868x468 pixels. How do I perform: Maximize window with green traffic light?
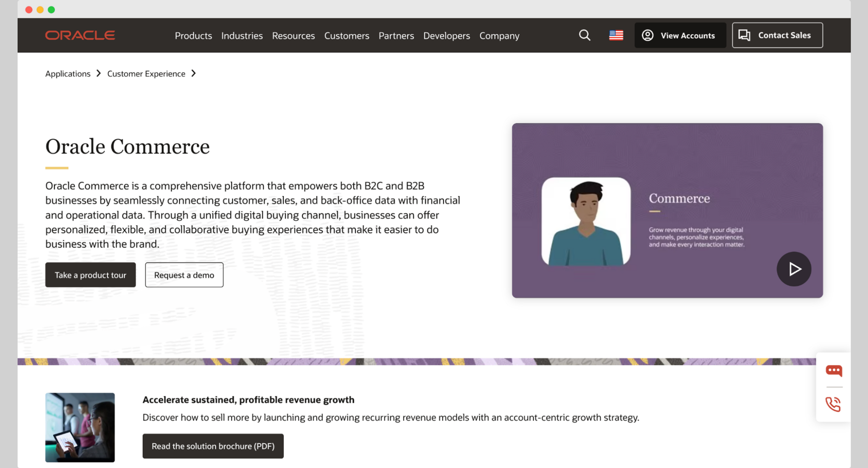51,10
